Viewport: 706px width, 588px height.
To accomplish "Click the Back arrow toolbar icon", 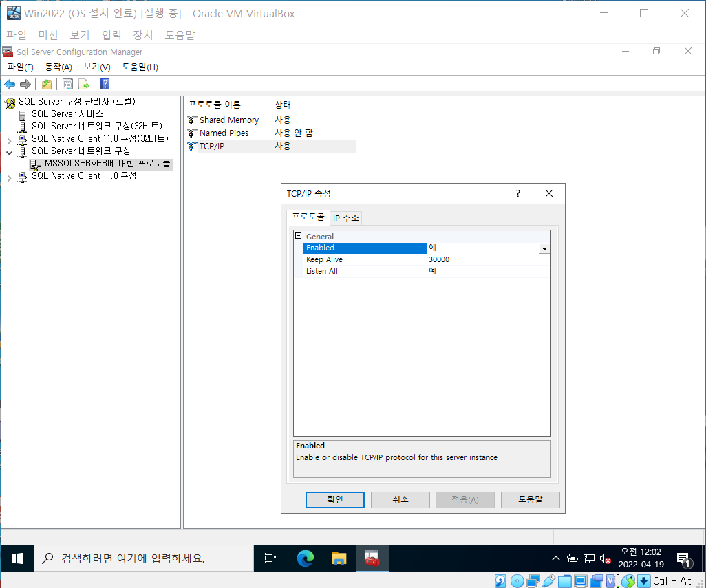I will click(10, 84).
